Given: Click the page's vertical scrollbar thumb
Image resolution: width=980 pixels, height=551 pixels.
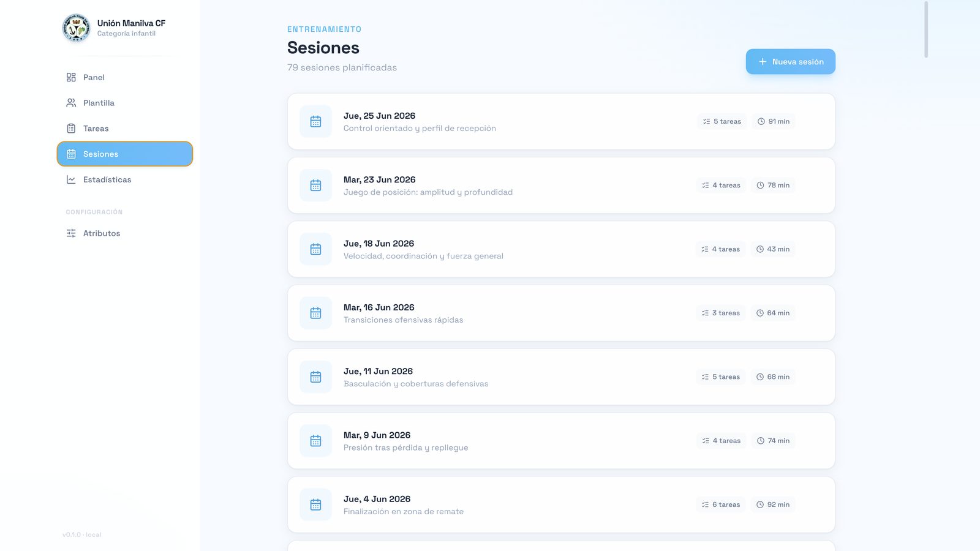Looking at the screenshot, I should coord(926,29).
